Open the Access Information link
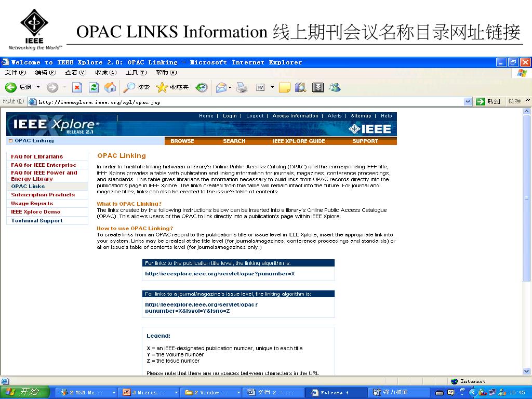The width and height of the screenshot is (532, 399). coord(296,116)
